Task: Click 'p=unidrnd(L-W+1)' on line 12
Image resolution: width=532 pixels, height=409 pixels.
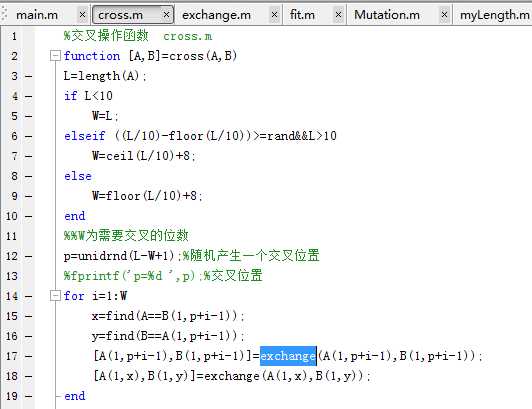Action: [119, 256]
